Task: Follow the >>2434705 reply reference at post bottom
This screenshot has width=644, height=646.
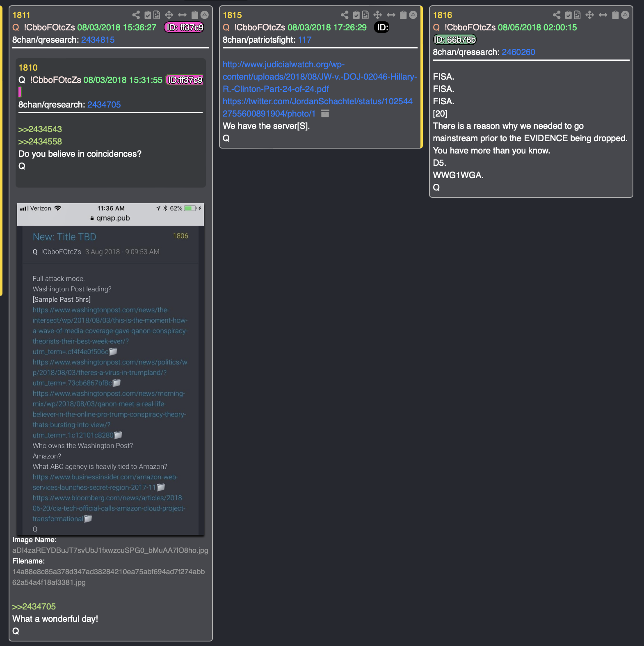Action: [34, 607]
